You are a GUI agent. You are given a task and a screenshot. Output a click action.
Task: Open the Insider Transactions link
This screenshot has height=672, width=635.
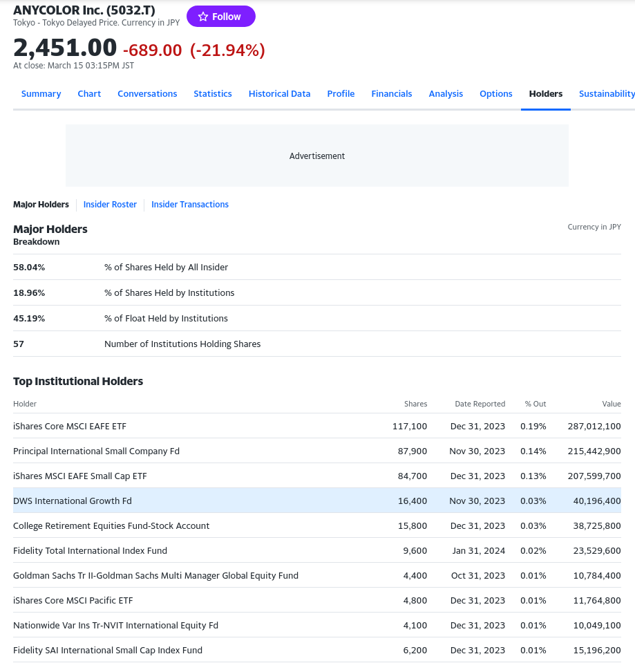pyautogui.click(x=190, y=205)
